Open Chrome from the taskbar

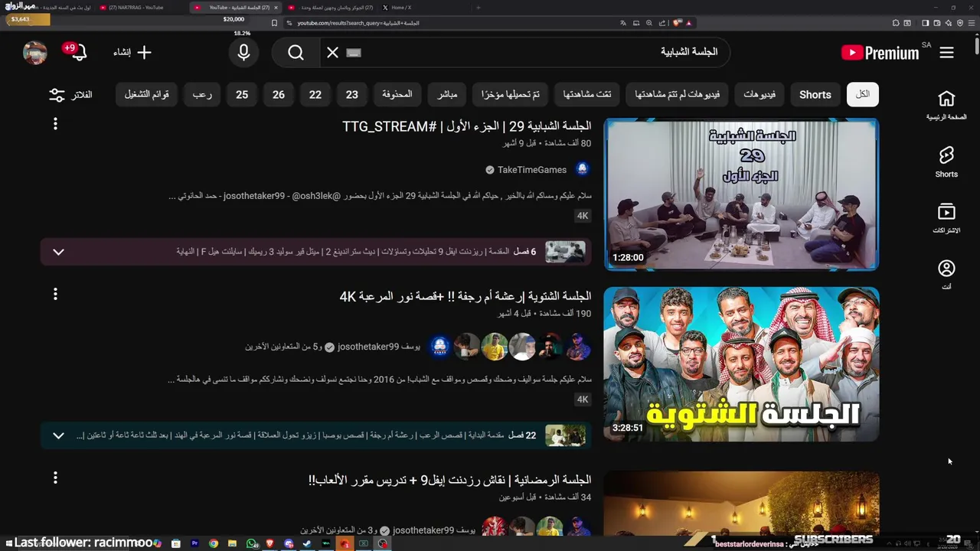pos(214,543)
